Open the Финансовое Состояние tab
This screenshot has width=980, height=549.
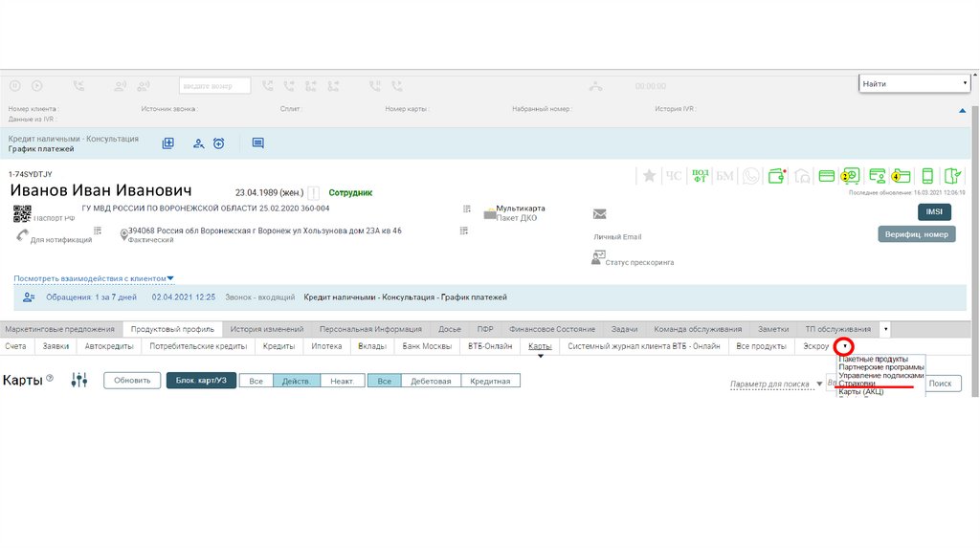(x=552, y=329)
